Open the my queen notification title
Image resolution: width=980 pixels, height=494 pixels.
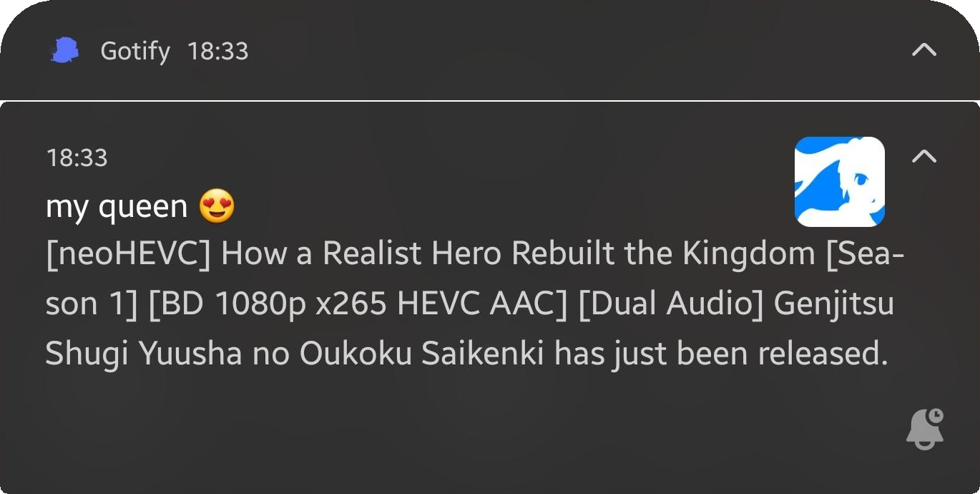pos(117,208)
